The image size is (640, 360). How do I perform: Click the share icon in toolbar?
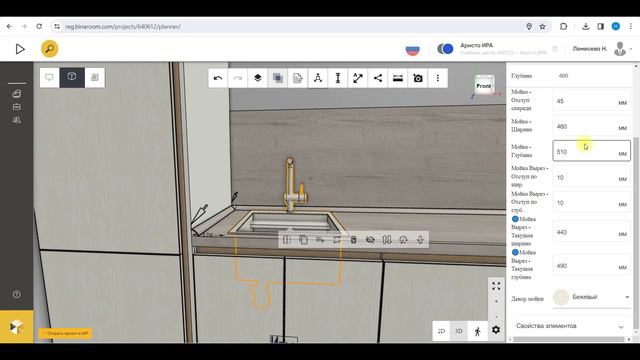tap(378, 78)
